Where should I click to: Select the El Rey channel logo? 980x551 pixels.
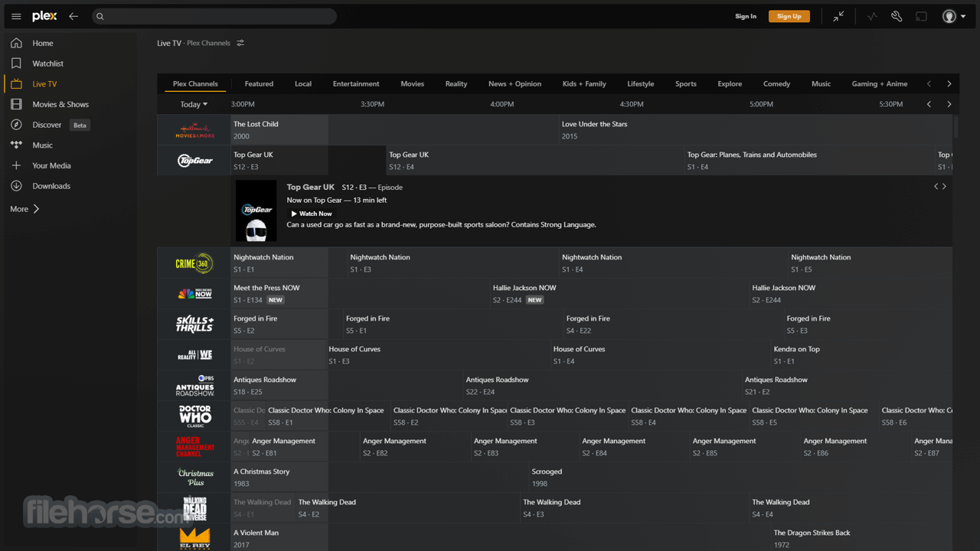click(194, 537)
